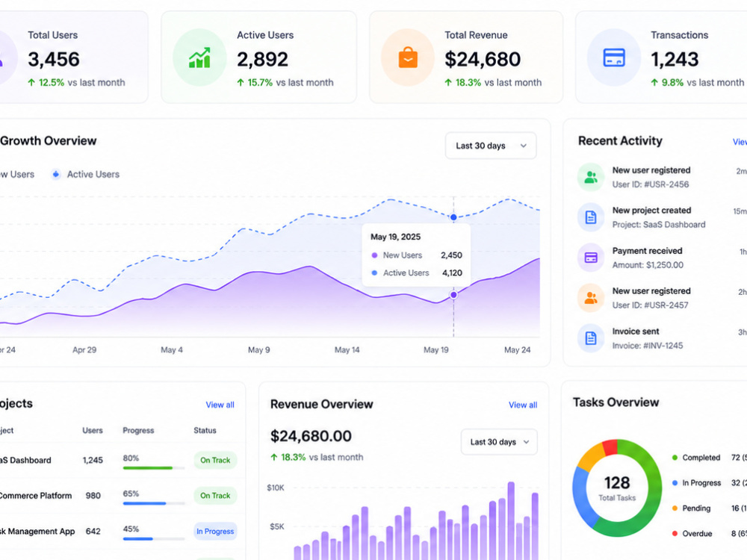Screen dimensions: 747x560
Task: Click the 980 users cell
Action: pyautogui.click(x=93, y=495)
